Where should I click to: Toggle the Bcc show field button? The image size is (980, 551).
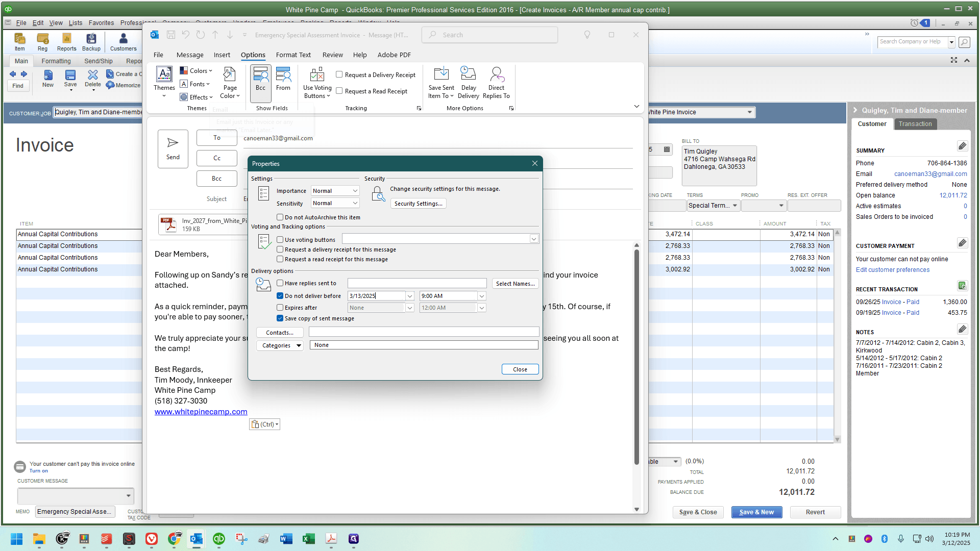click(x=260, y=83)
